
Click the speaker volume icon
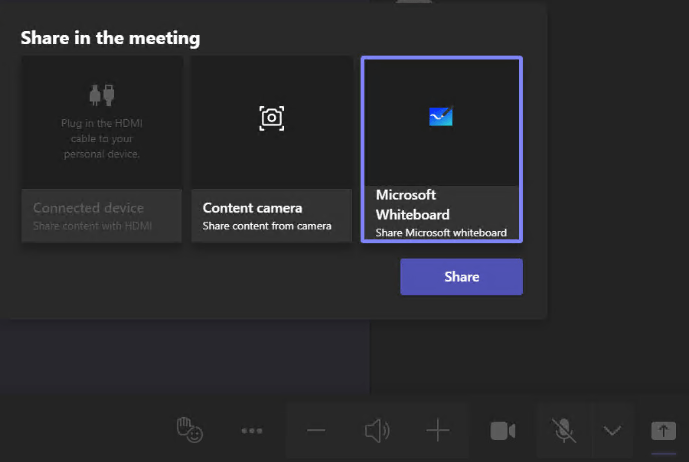coord(377,431)
